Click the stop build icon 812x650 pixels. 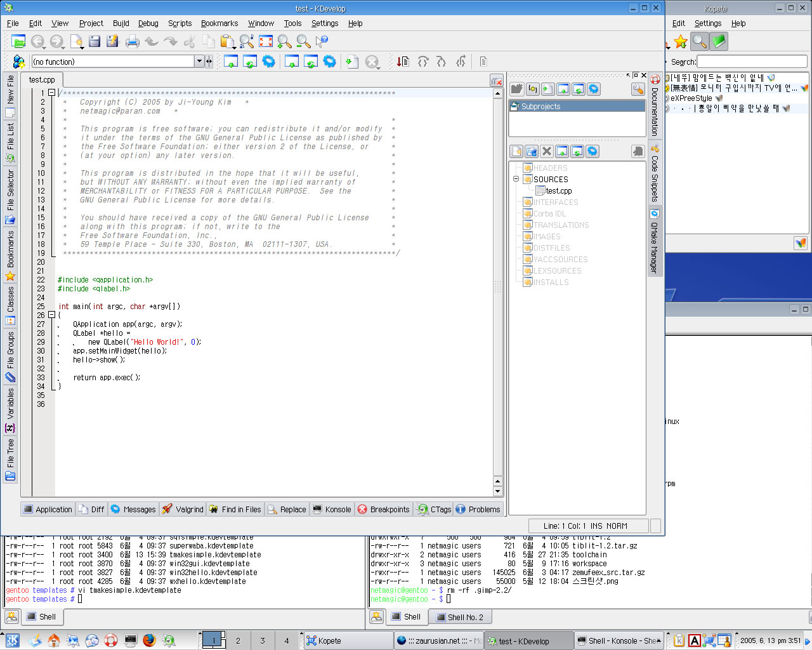(372, 62)
